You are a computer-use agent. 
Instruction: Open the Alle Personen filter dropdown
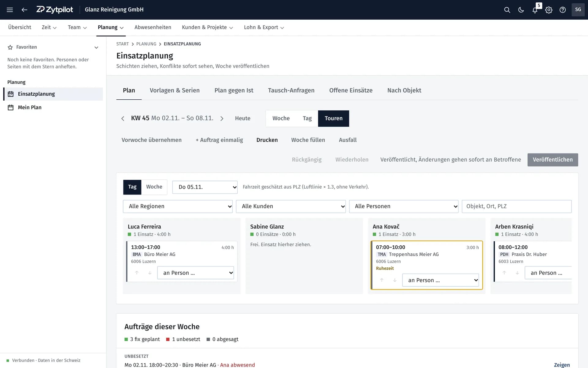pos(404,206)
